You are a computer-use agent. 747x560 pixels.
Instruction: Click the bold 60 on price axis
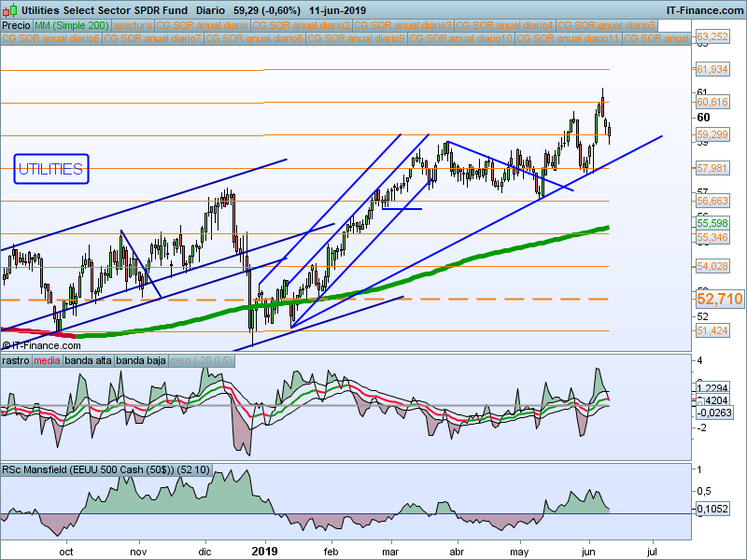(703, 118)
